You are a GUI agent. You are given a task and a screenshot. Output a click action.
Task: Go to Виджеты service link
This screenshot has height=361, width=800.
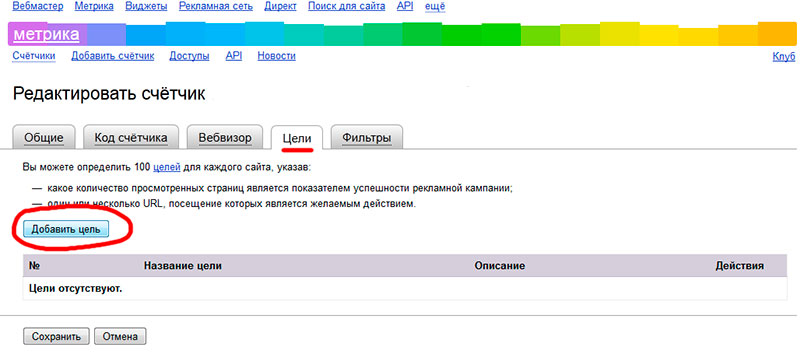(146, 7)
